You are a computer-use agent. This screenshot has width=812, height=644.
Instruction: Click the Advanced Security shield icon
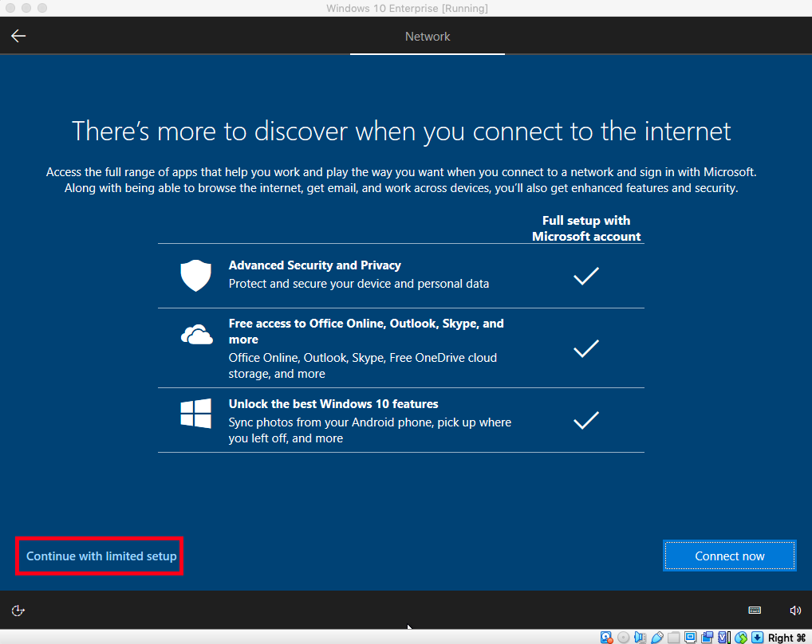coord(195,276)
